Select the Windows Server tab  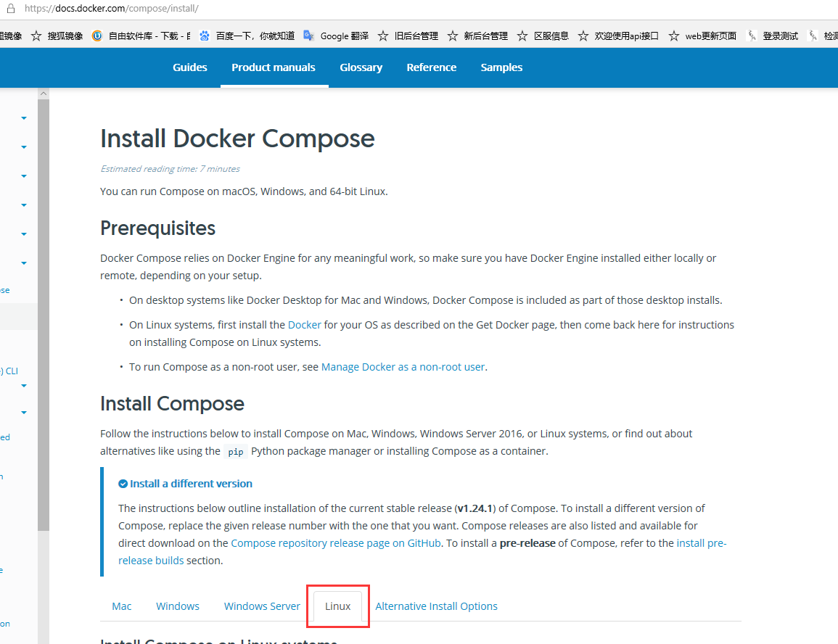(262, 606)
